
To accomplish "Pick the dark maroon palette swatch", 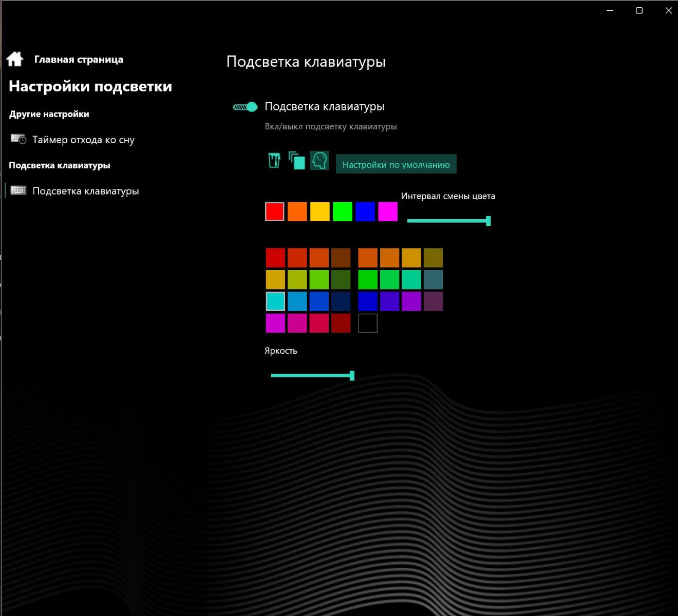I will 341,323.
